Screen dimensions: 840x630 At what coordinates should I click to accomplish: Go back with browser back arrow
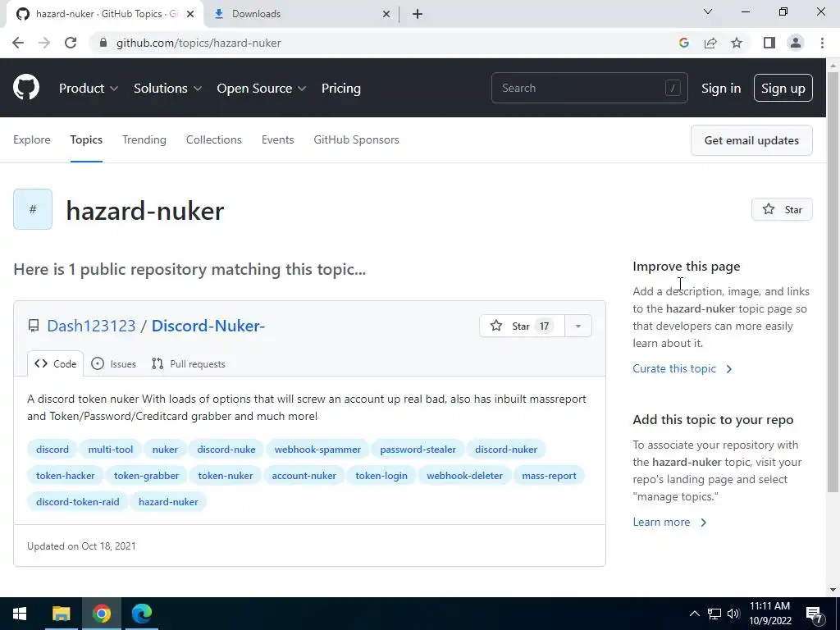click(18, 43)
